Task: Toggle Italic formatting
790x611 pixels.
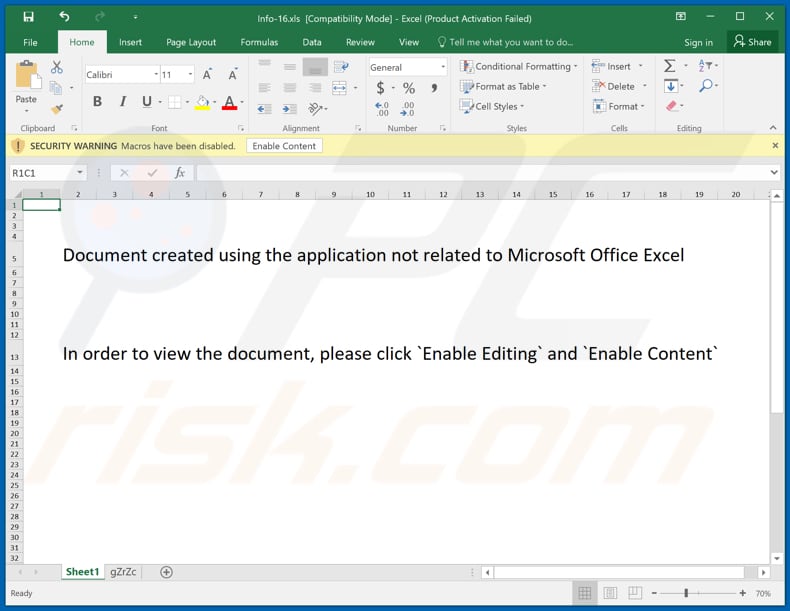Action: pos(123,102)
